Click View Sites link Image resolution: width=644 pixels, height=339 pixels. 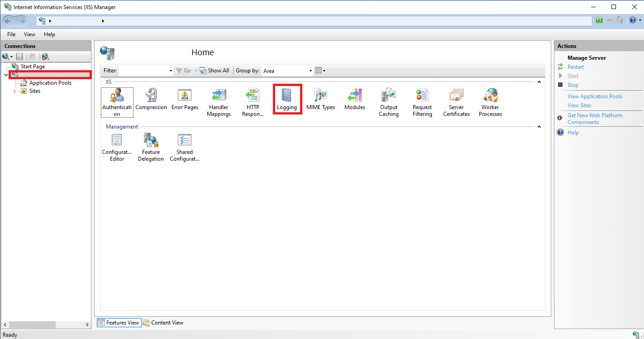click(x=579, y=105)
